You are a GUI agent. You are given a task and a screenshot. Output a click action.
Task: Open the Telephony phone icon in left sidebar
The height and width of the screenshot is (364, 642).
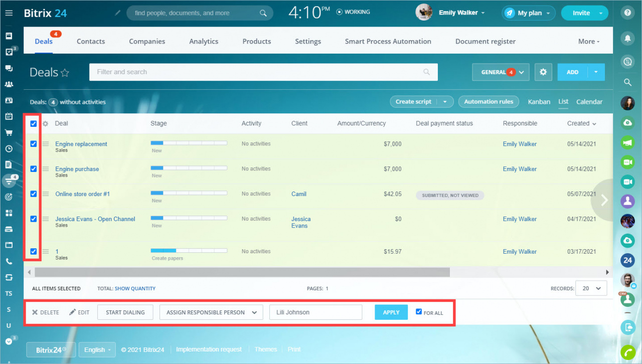tap(9, 261)
